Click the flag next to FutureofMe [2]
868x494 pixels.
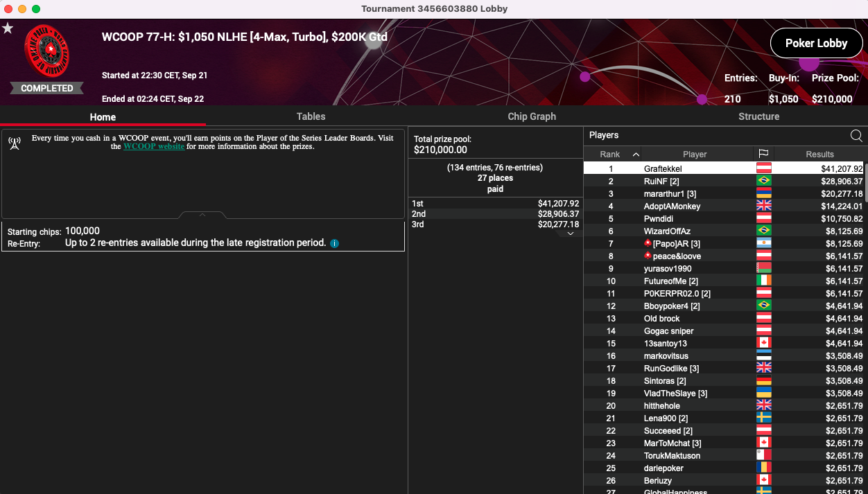[x=763, y=281]
